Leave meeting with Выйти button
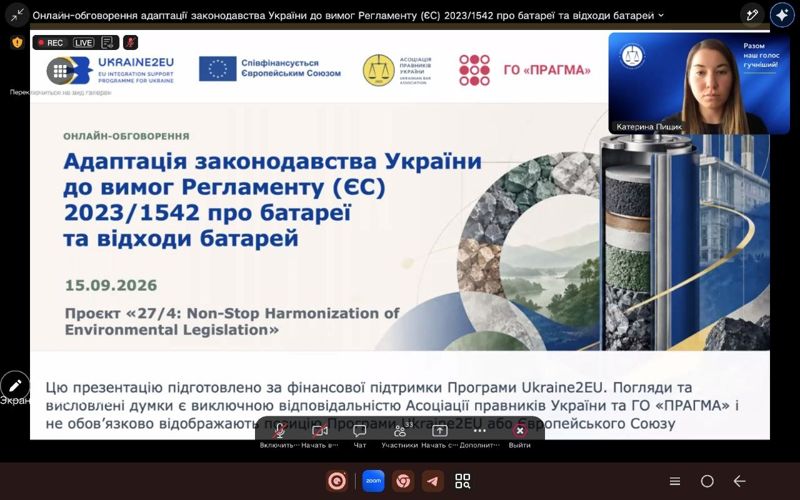This screenshot has width=800, height=500. click(x=519, y=435)
